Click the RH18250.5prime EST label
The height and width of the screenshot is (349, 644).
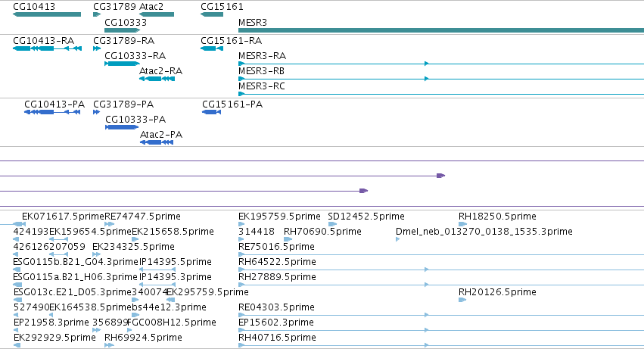tap(497, 217)
